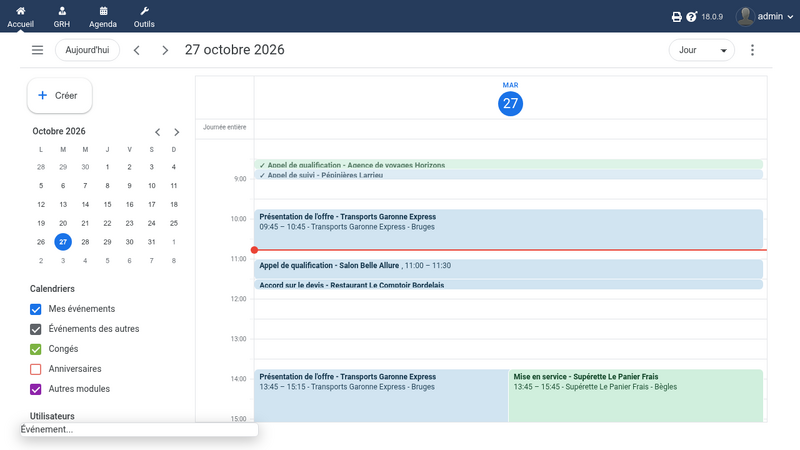Click the day header number 27
The height and width of the screenshot is (450, 800).
coord(510,104)
